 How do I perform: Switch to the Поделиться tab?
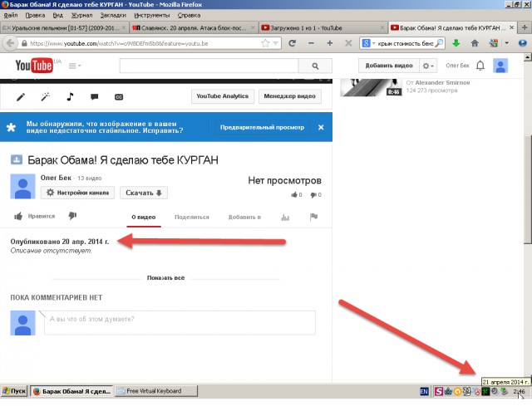coord(192,218)
